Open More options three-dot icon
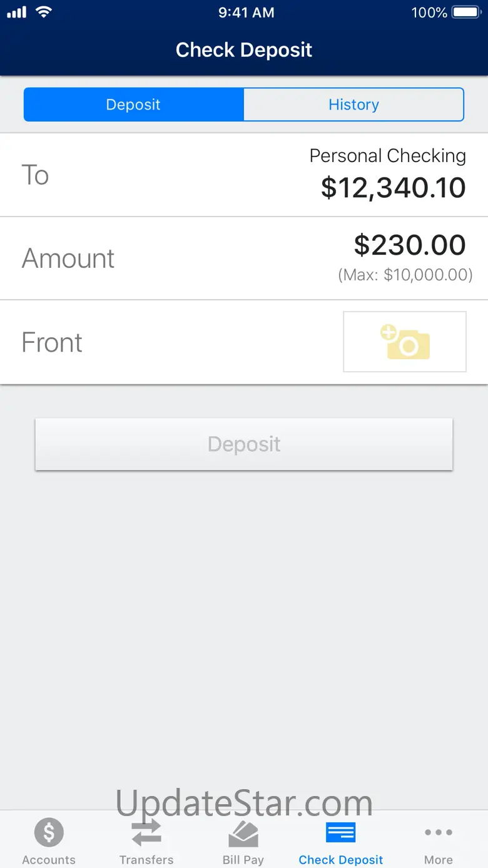Viewport: 488px width, 868px height. [438, 833]
